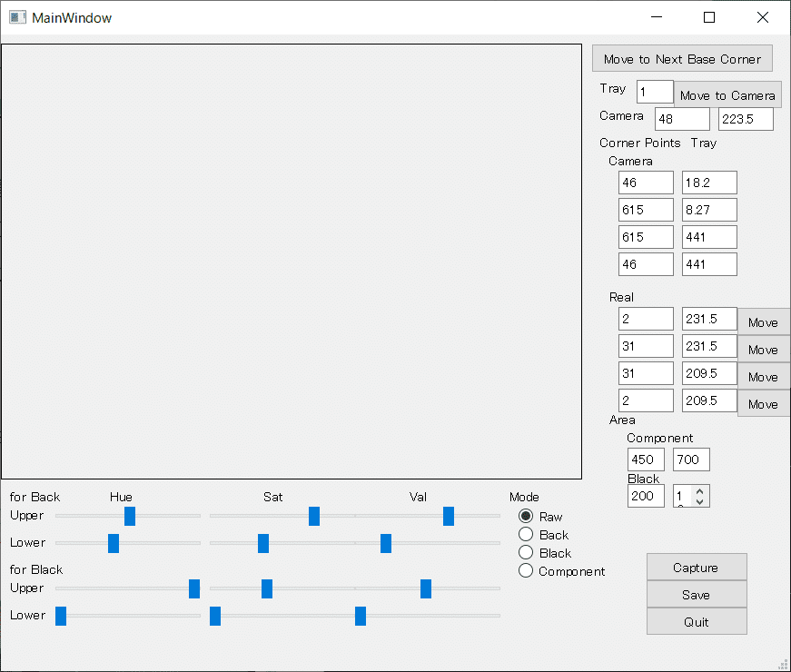Click the for Back Upper Hue slider handle

[x=130, y=516]
